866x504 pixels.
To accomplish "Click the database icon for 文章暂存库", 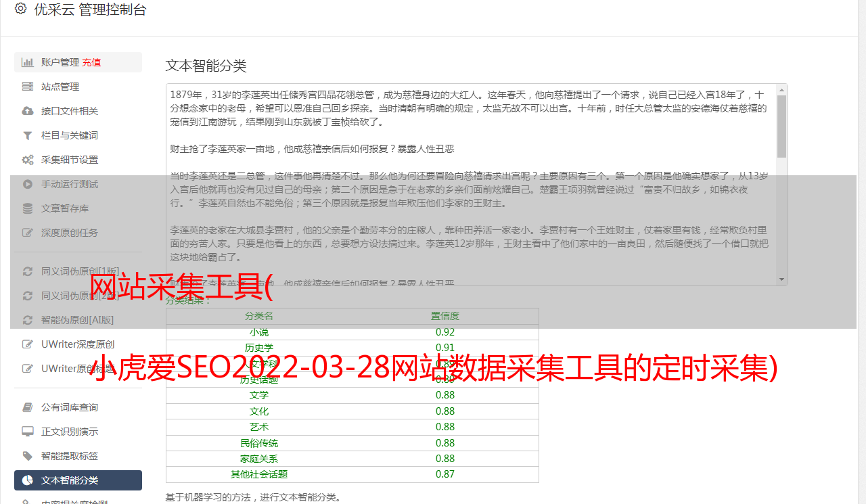I will [28, 208].
